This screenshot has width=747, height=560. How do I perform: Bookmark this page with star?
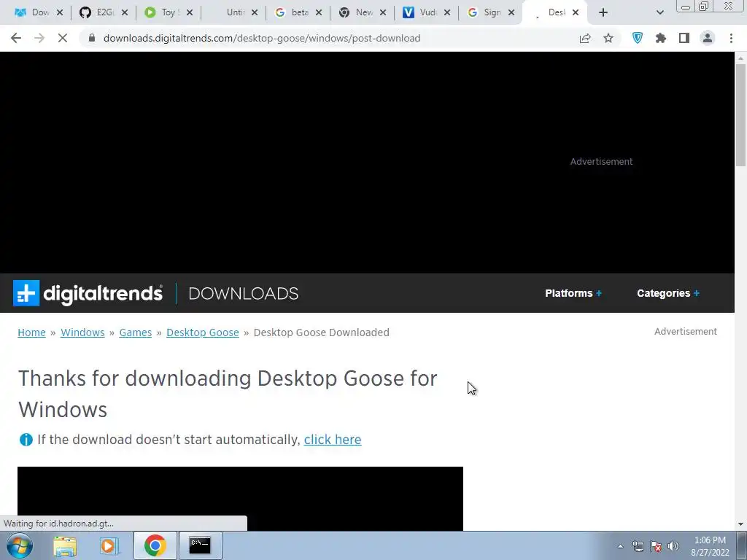pos(608,38)
